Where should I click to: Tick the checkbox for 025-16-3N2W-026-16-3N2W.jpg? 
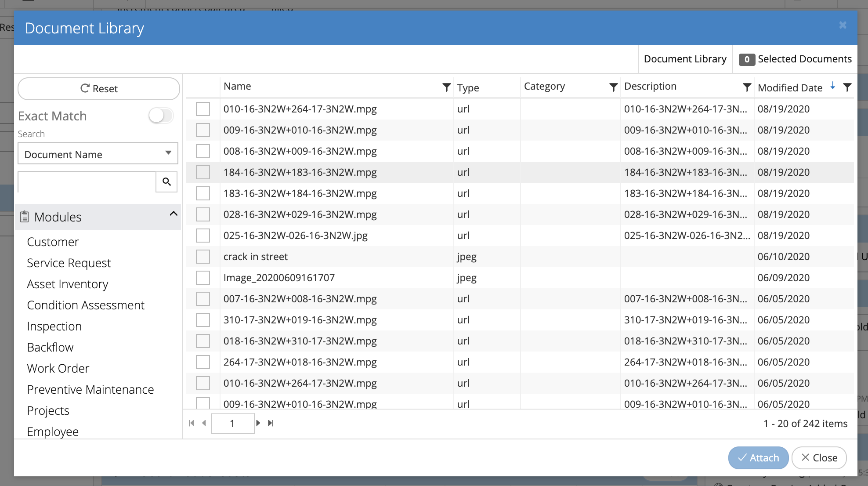pos(203,235)
